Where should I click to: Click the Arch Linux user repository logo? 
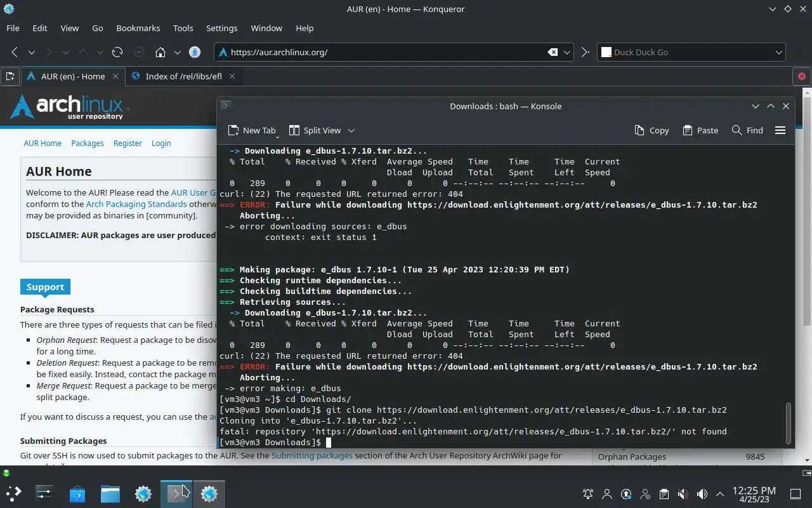click(x=70, y=107)
